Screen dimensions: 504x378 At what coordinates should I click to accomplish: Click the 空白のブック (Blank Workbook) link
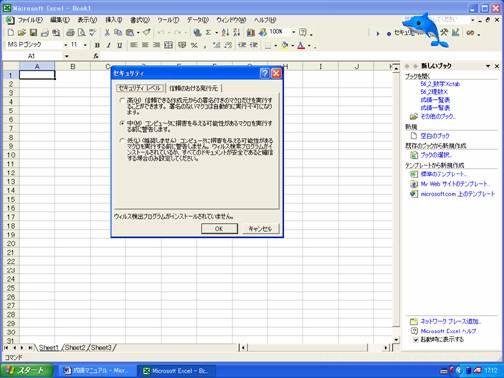[x=435, y=136]
